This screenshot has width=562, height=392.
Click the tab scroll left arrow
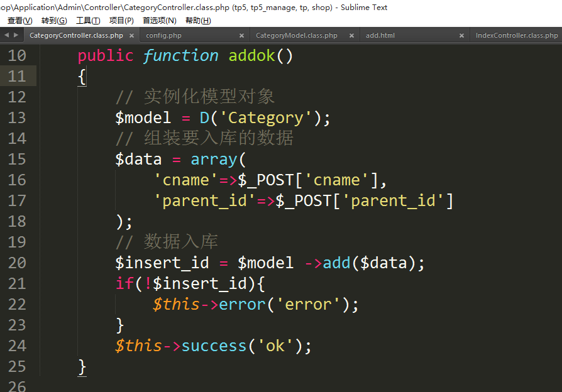click(6, 35)
